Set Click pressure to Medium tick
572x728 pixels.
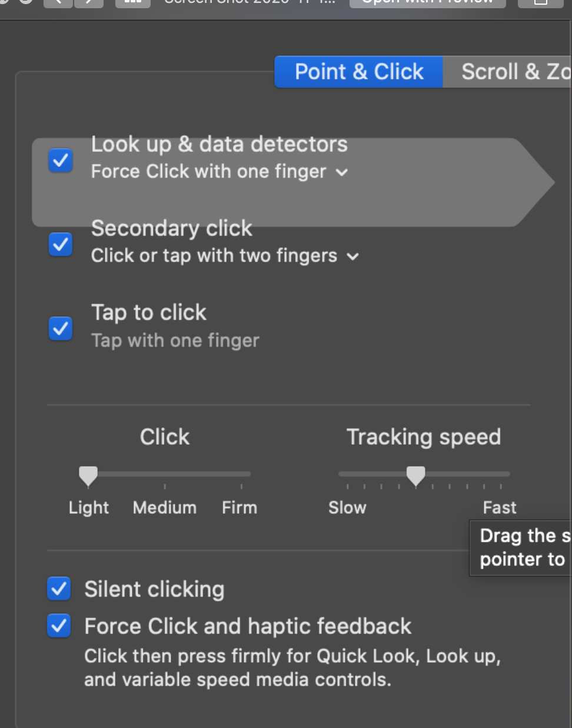click(165, 474)
